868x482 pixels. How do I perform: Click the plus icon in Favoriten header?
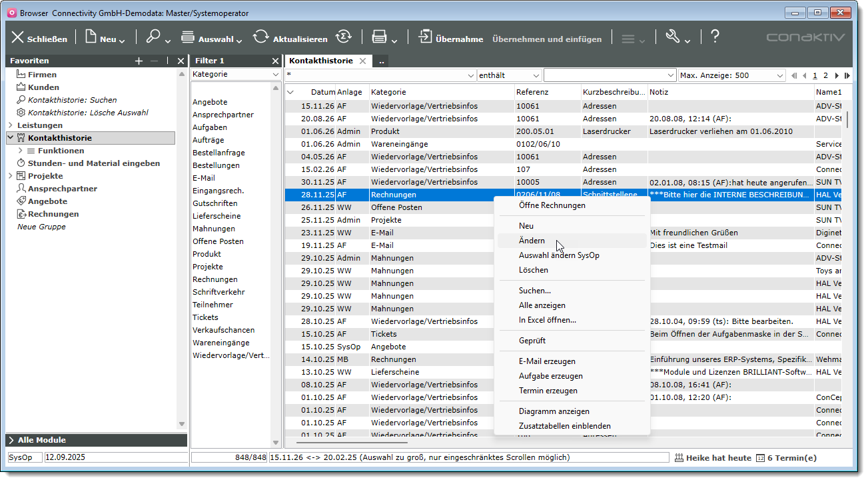pyautogui.click(x=139, y=61)
